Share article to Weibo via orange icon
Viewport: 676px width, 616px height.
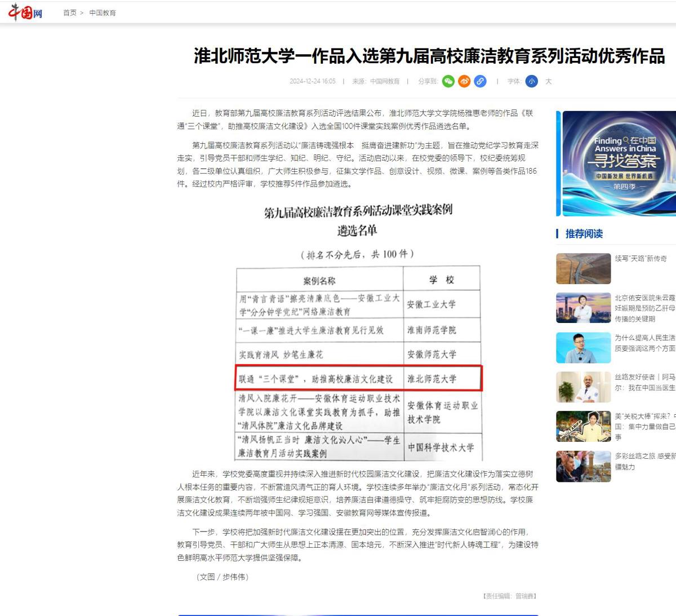(x=464, y=81)
